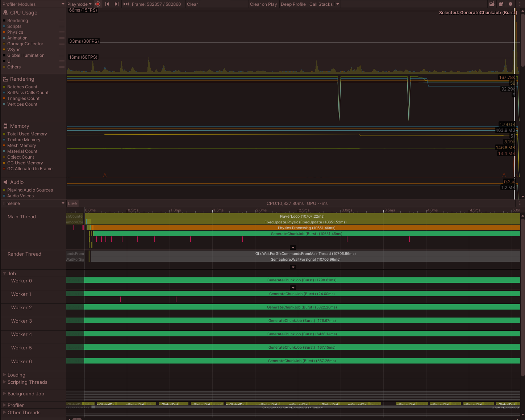Select the PlayerLoop sample bar

302,216
